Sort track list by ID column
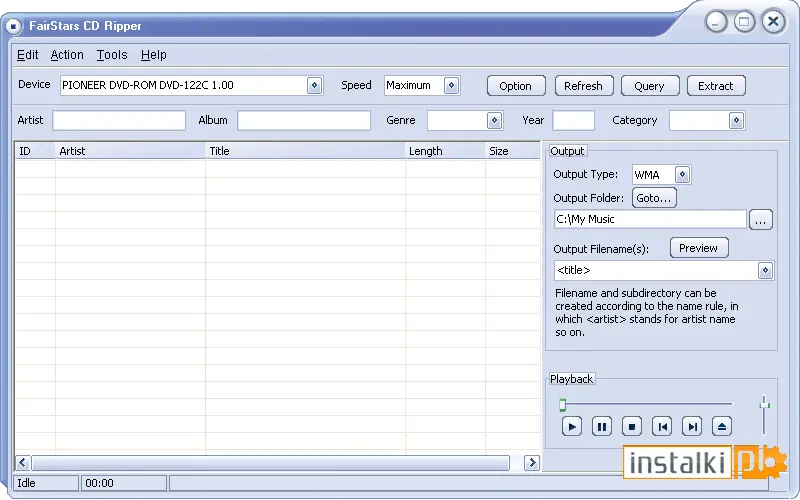This screenshot has height=500, width=800. click(35, 151)
